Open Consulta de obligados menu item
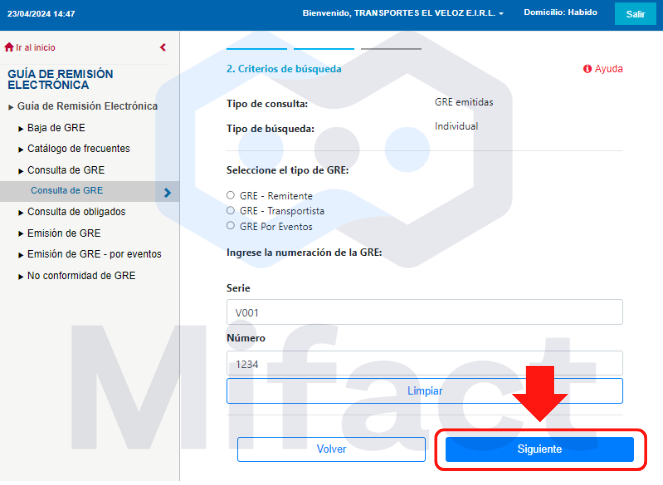The height and width of the screenshot is (485, 663). coord(77,211)
